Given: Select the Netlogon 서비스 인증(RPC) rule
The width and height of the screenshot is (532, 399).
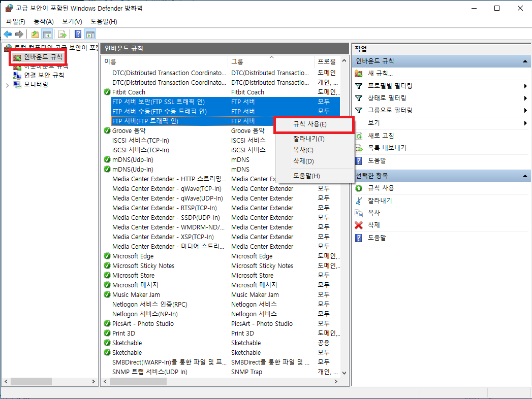Looking at the screenshot, I should click(x=221, y=305).
